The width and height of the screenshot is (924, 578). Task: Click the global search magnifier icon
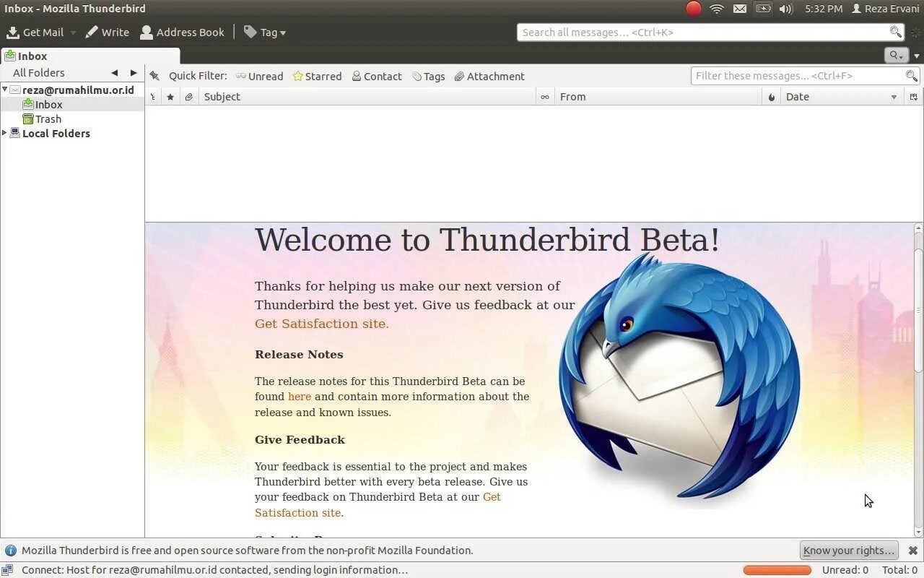point(895,32)
